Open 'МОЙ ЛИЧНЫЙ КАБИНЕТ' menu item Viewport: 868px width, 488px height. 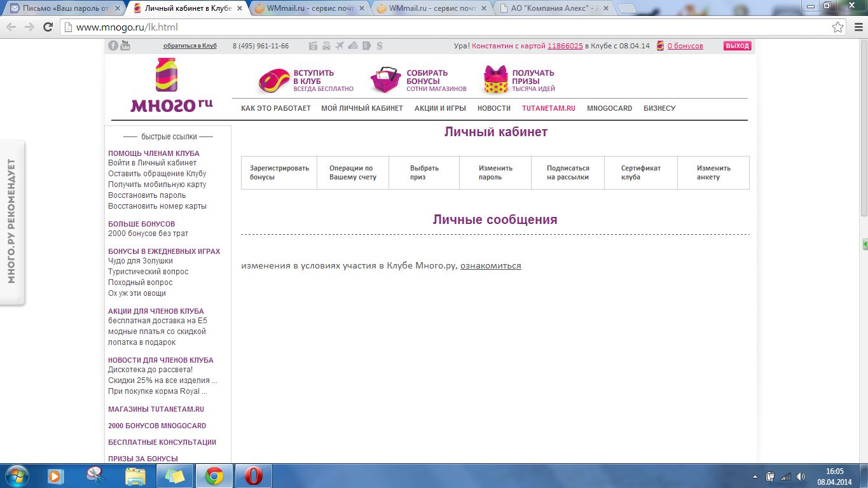(362, 108)
